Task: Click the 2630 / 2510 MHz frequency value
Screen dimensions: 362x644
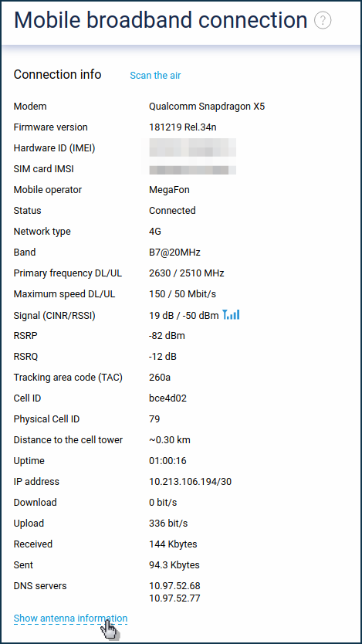Action: [186, 273]
